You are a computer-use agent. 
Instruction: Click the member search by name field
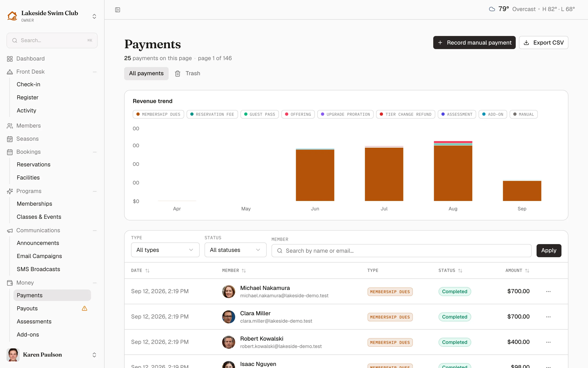click(401, 251)
